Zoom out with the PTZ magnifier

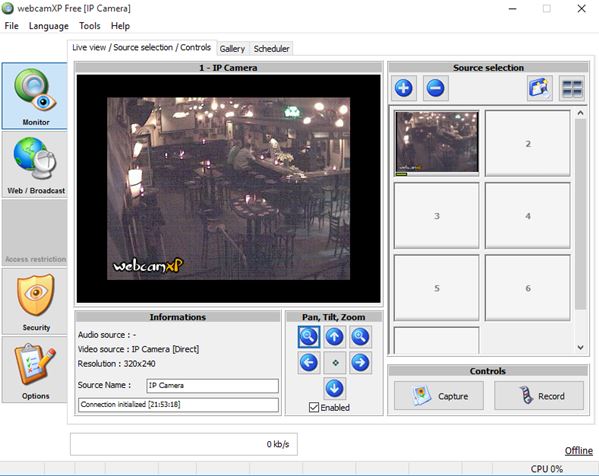click(309, 337)
